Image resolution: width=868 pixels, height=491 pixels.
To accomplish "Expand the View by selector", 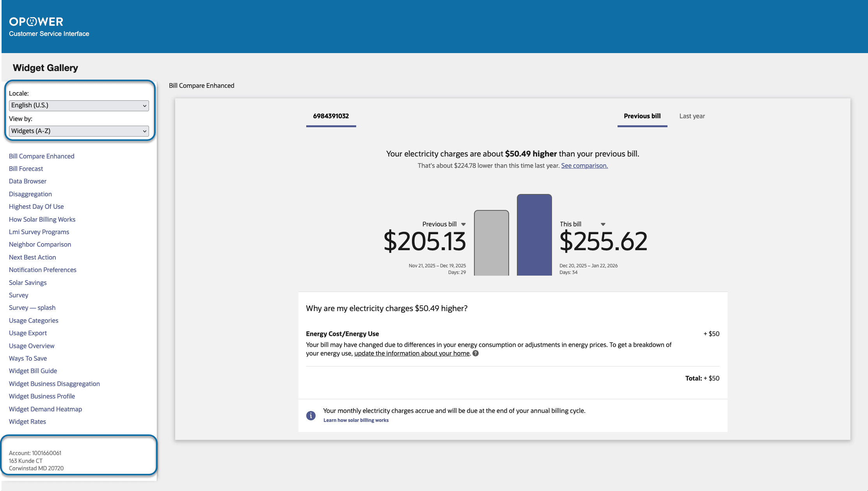I will 78,131.
